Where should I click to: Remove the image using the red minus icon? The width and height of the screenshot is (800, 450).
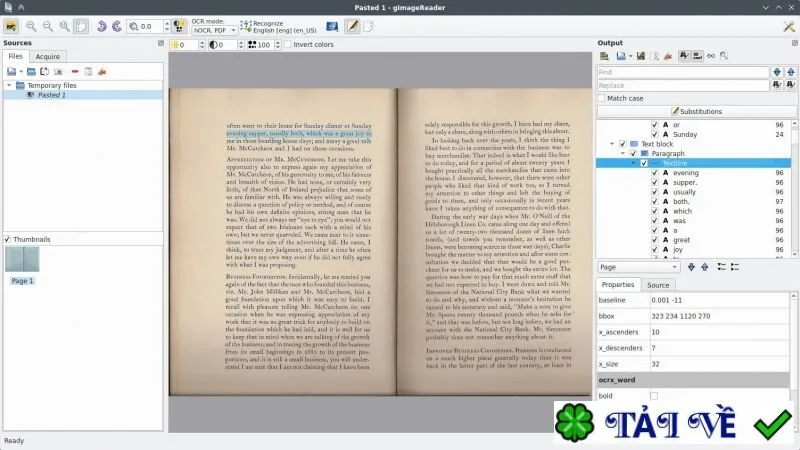(75, 71)
